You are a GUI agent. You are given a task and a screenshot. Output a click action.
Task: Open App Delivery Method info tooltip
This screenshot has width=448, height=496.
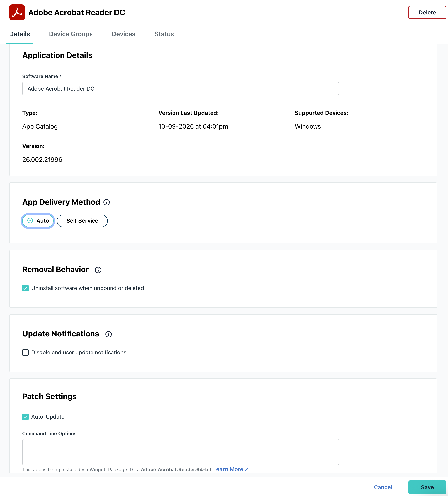107,202
